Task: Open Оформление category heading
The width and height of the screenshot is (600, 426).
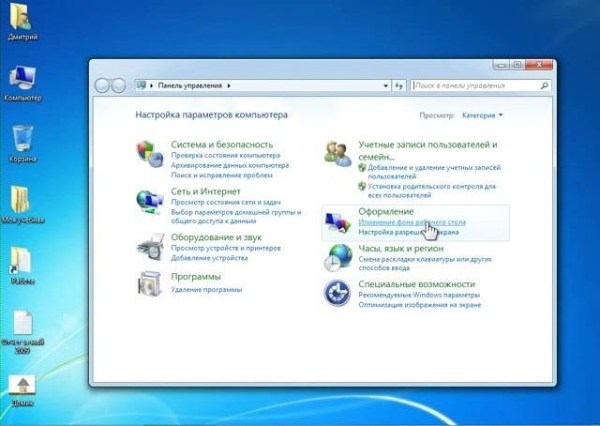Action: [386, 212]
